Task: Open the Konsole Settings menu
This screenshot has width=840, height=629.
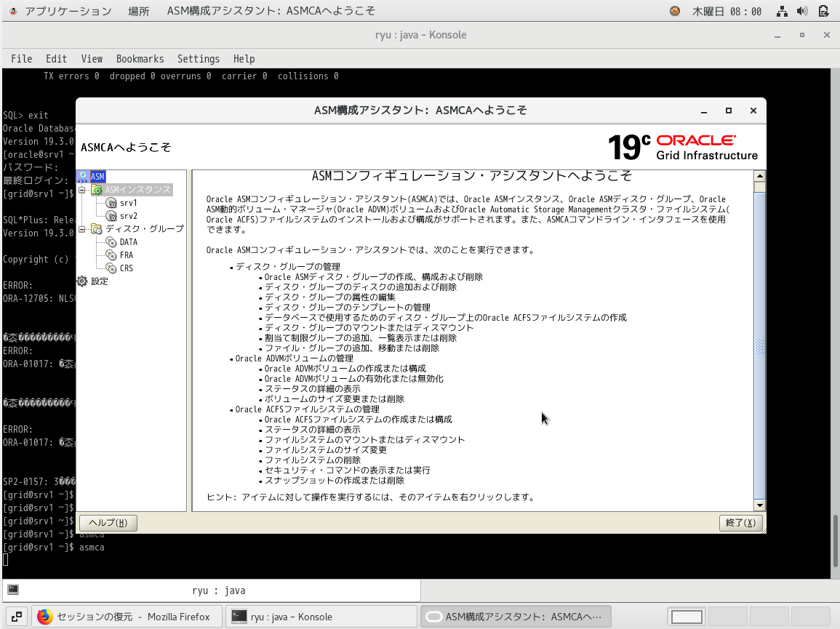Action: tap(199, 59)
